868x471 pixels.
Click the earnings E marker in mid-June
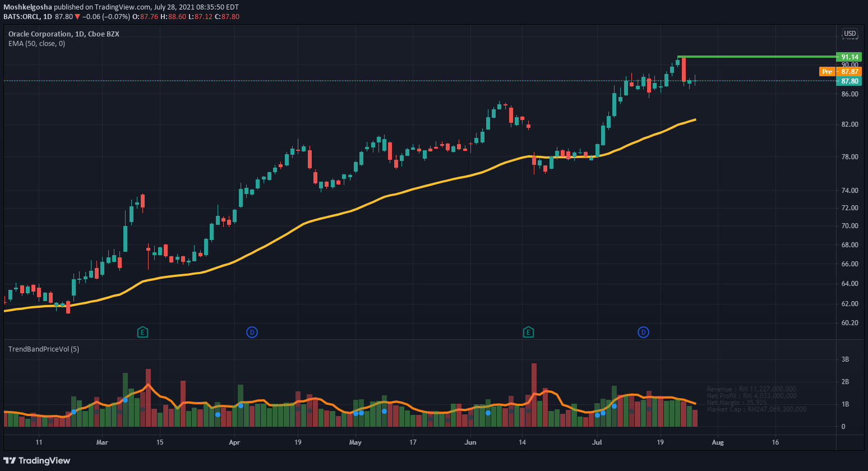point(528,333)
